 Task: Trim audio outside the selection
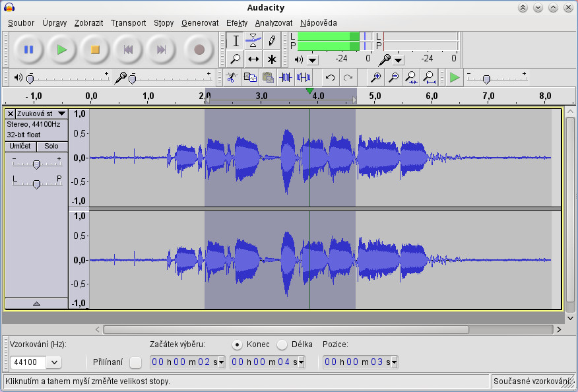pyautogui.click(x=286, y=77)
